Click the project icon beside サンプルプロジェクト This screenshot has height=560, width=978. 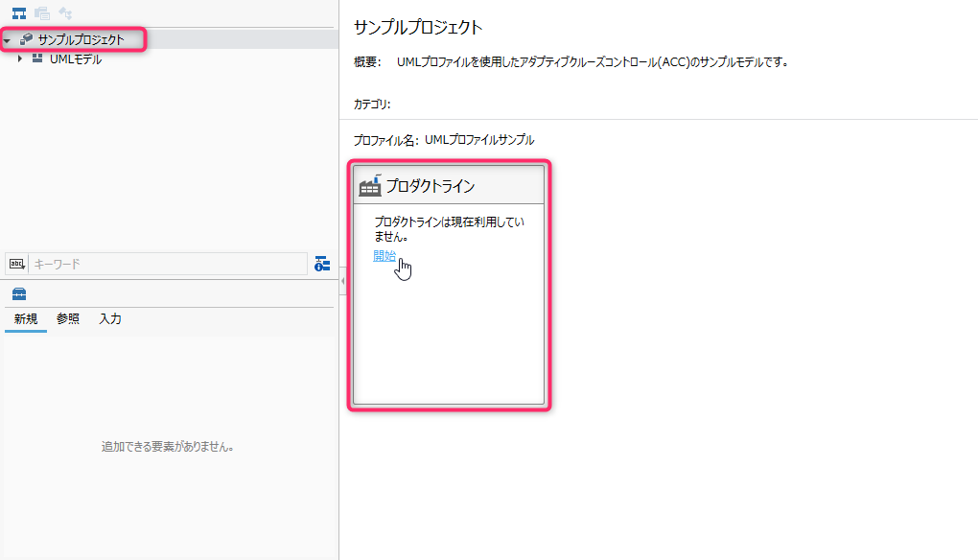click(x=27, y=40)
